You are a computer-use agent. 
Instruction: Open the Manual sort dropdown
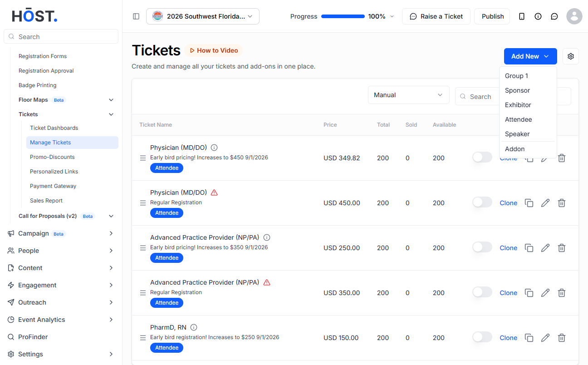408,95
